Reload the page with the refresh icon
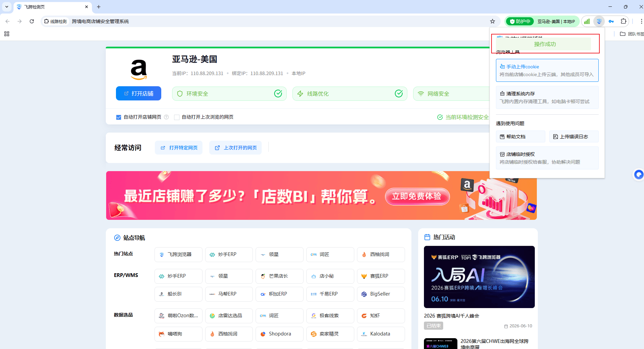644x349 pixels. [32, 21]
